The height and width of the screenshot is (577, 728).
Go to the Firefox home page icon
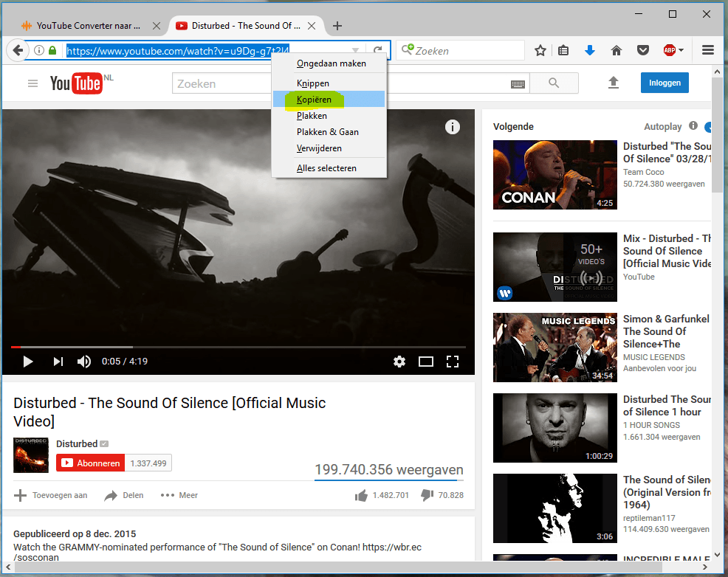(x=616, y=50)
